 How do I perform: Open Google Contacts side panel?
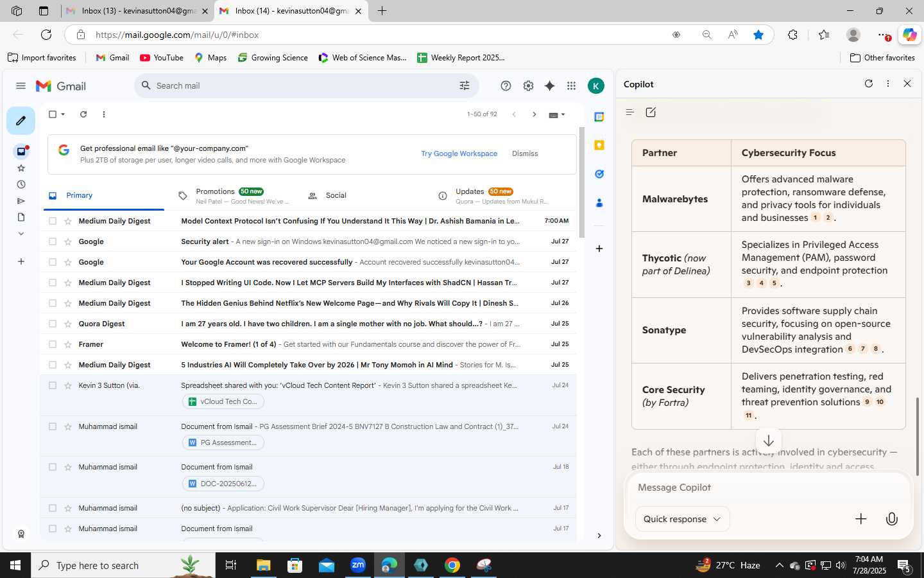[x=599, y=203]
